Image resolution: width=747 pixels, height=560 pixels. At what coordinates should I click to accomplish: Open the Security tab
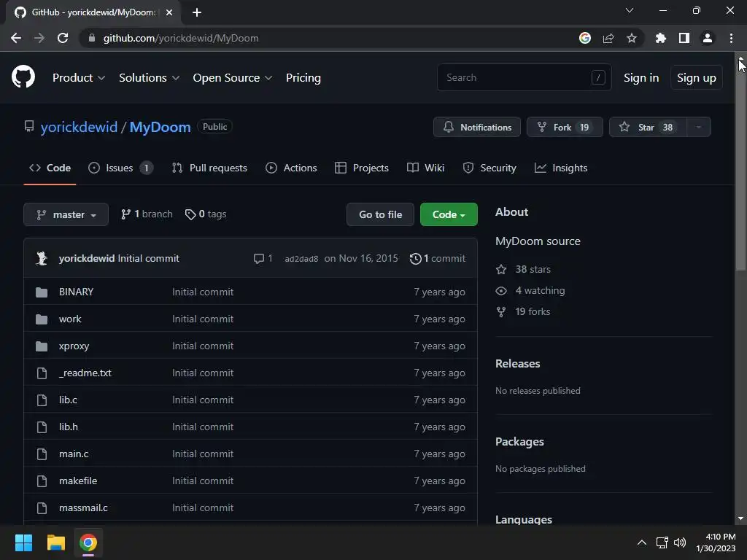[489, 168]
